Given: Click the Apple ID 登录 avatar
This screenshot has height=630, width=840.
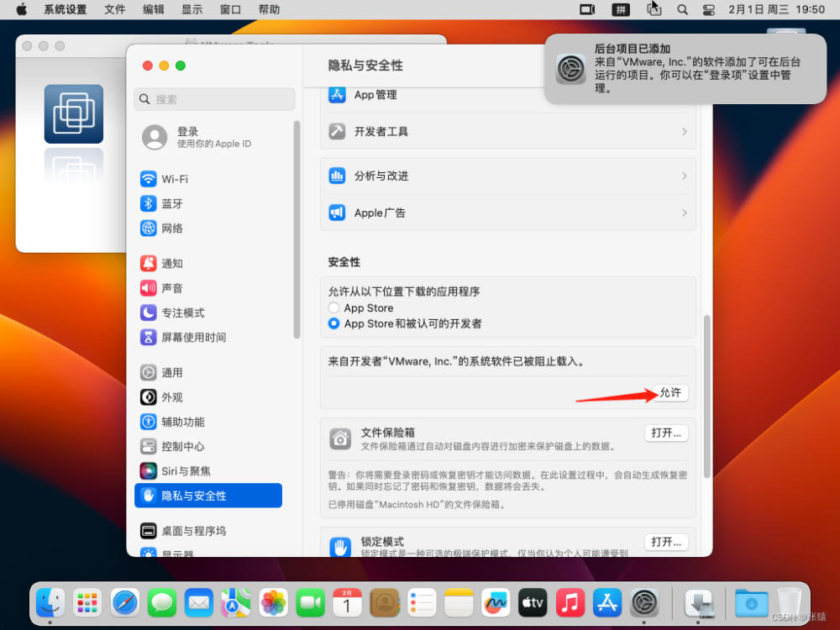Looking at the screenshot, I should [x=155, y=137].
